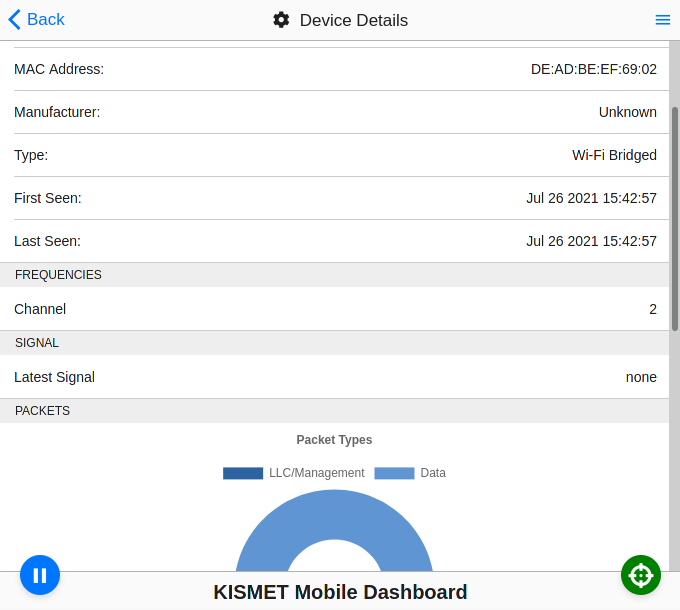Click the Last Seen timestamp value
Screen dimensions: 680x610
pyautogui.click(x=592, y=241)
